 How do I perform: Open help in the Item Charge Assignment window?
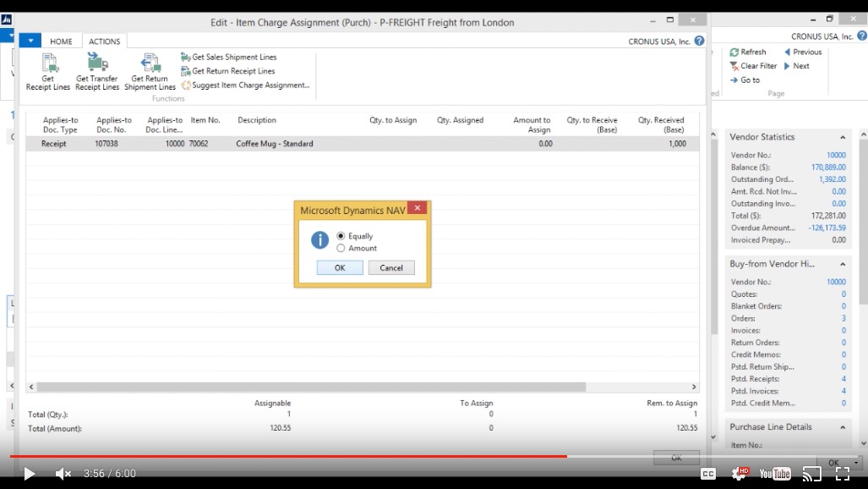click(x=699, y=41)
